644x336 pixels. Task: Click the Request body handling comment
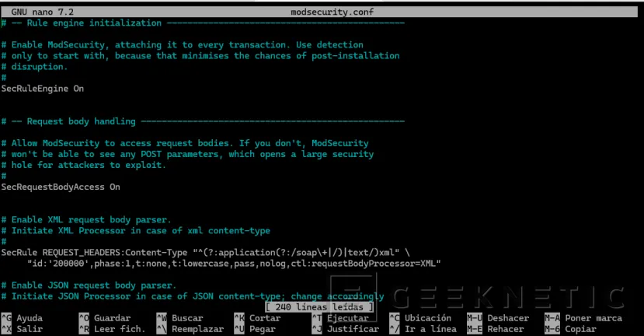point(203,121)
